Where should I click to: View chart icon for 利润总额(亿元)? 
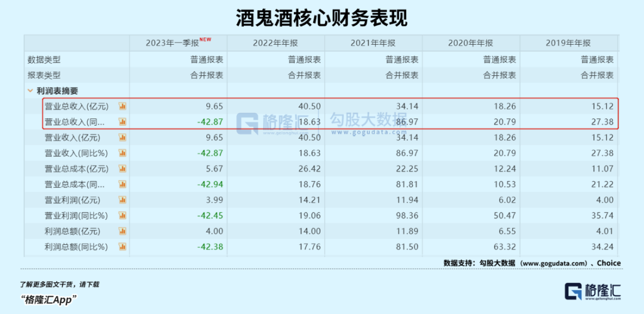pyautogui.click(x=122, y=231)
